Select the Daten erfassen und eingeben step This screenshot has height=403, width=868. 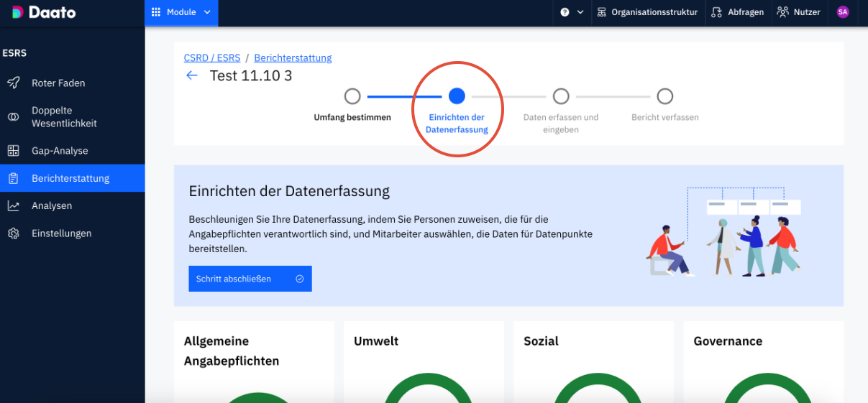click(x=561, y=96)
